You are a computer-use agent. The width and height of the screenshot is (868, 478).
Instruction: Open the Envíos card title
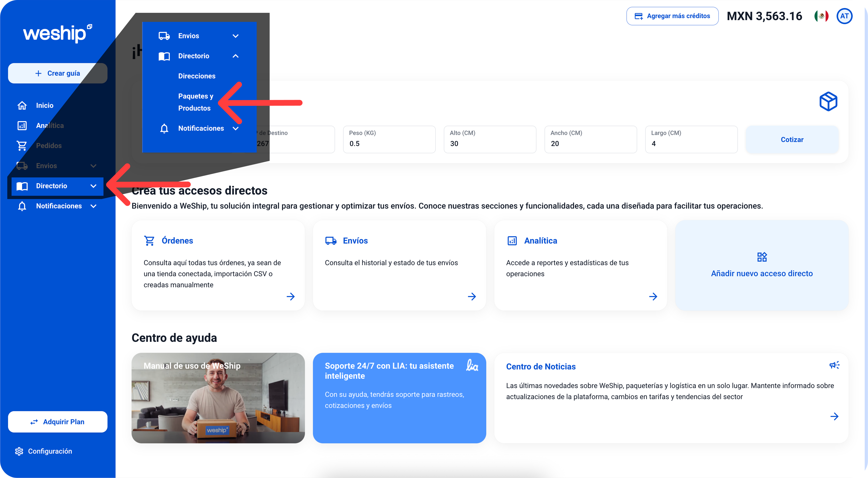355,241
